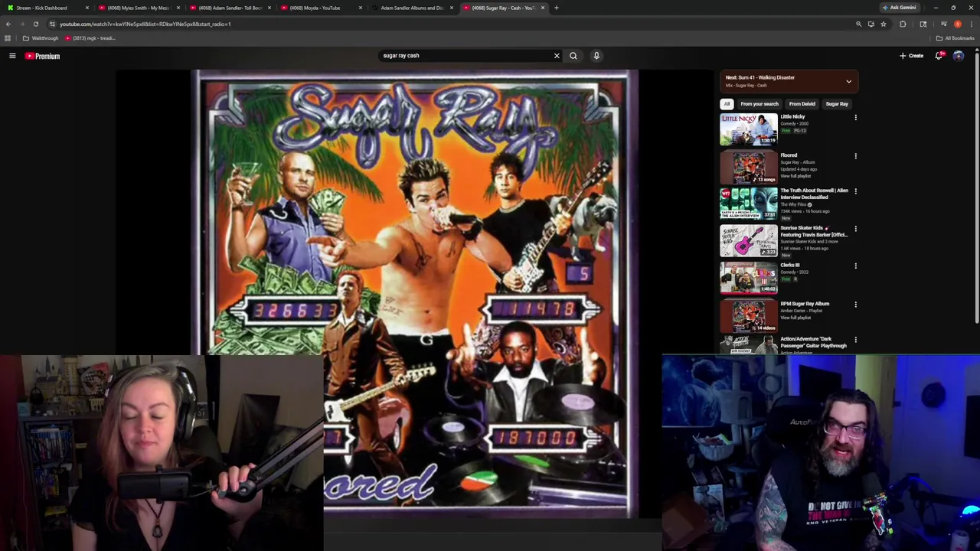Select the 'All' filter chip
This screenshot has width=980, height=551.
pos(727,104)
